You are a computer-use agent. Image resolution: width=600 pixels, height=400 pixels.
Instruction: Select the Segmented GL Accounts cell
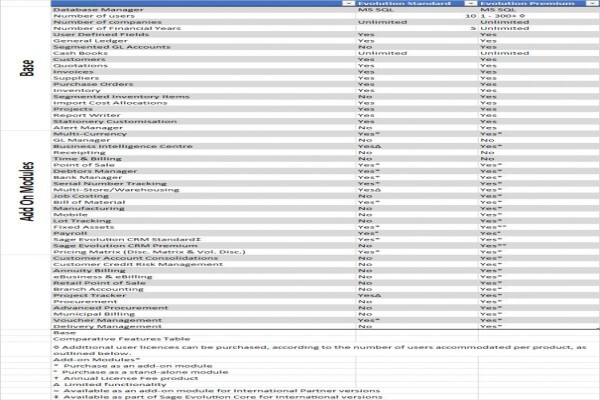click(x=203, y=47)
